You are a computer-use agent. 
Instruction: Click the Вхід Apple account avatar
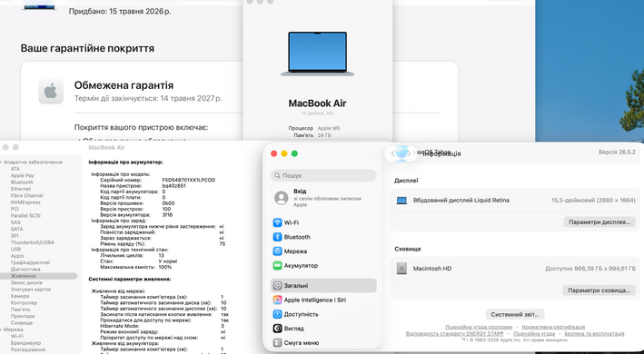tap(282, 198)
